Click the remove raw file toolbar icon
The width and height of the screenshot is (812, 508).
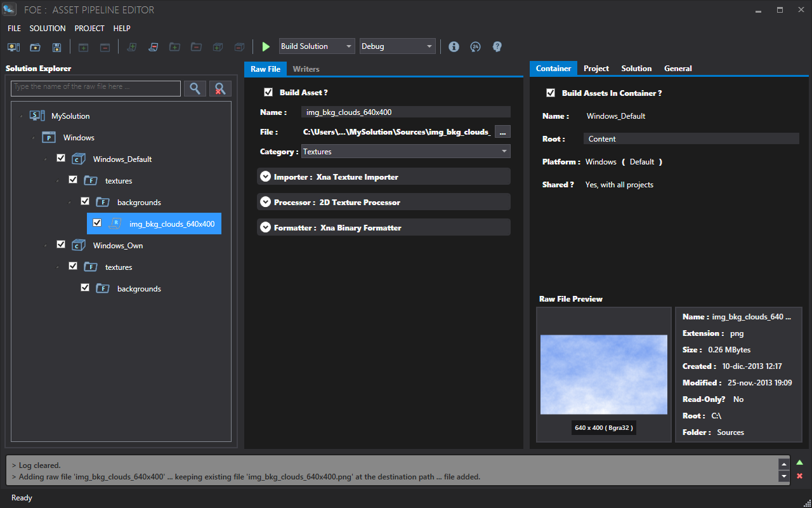pos(153,46)
